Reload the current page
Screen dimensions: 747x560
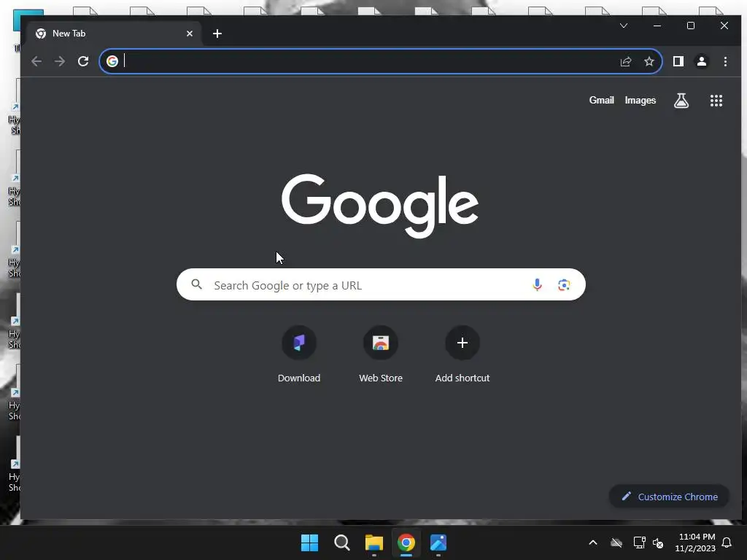[83, 61]
